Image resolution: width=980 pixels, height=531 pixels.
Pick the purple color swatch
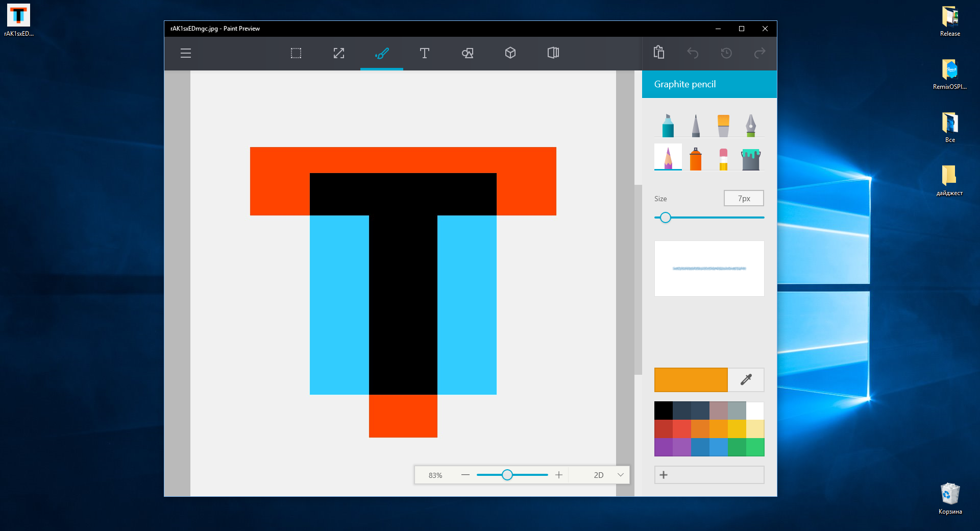(664, 447)
